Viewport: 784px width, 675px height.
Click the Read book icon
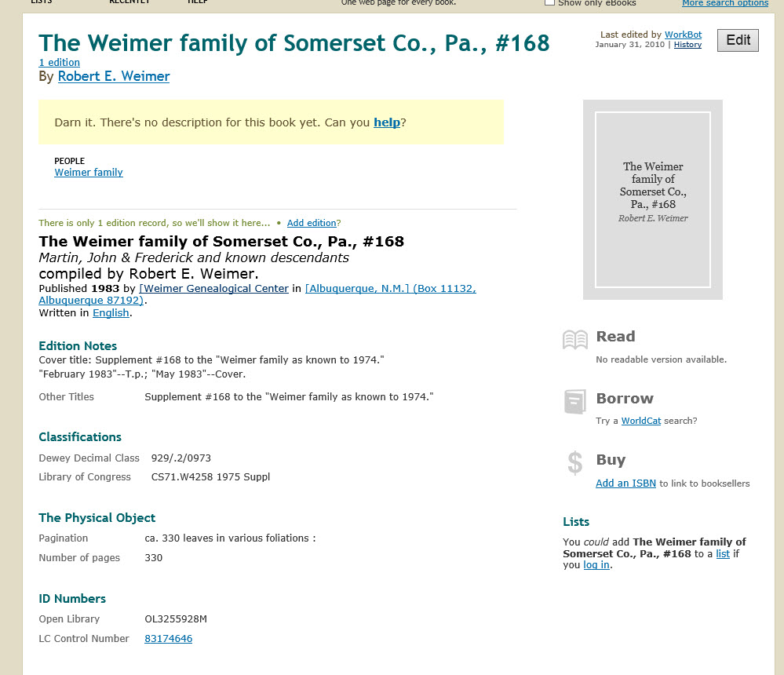[x=574, y=339]
